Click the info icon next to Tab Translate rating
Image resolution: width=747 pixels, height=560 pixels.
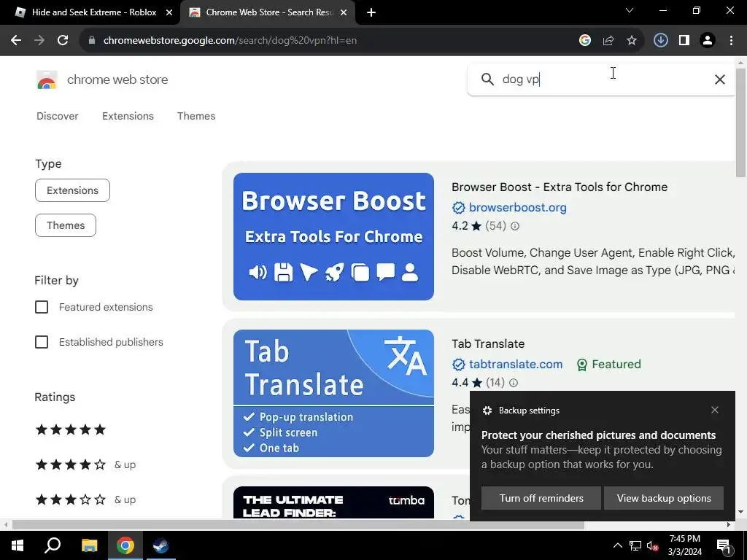click(513, 383)
